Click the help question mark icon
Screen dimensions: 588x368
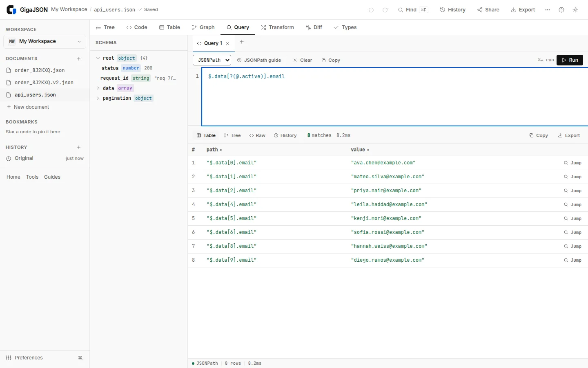[x=561, y=10]
